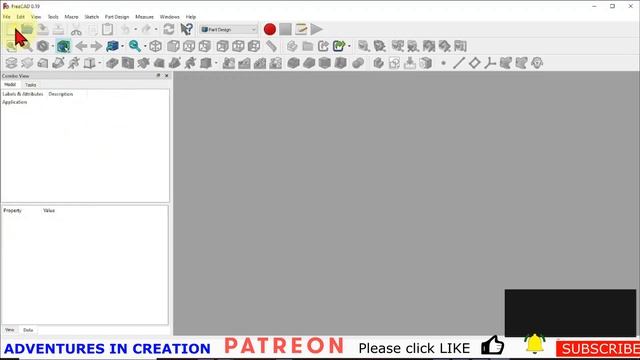Toggle the selection bounding box button
The height and width of the screenshot is (360, 640).
(x=63, y=46)
